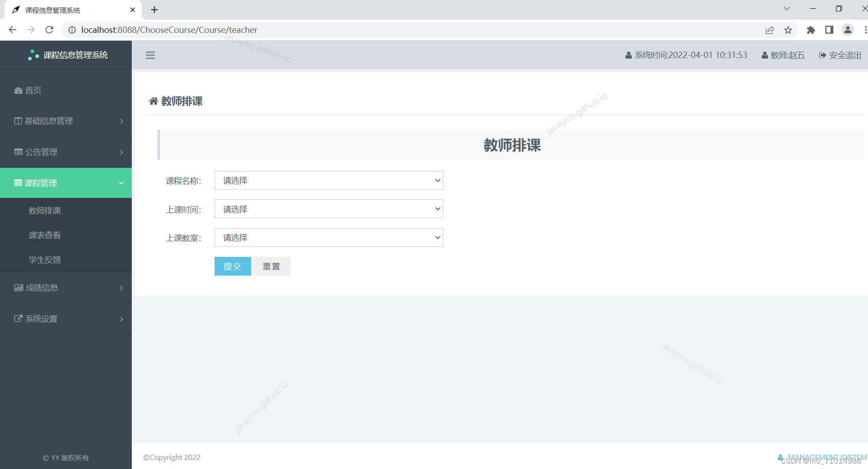868x469 pixels.
Task: Click the browser address bar URL
Action: pyautogui.click(x=169, y=30)
